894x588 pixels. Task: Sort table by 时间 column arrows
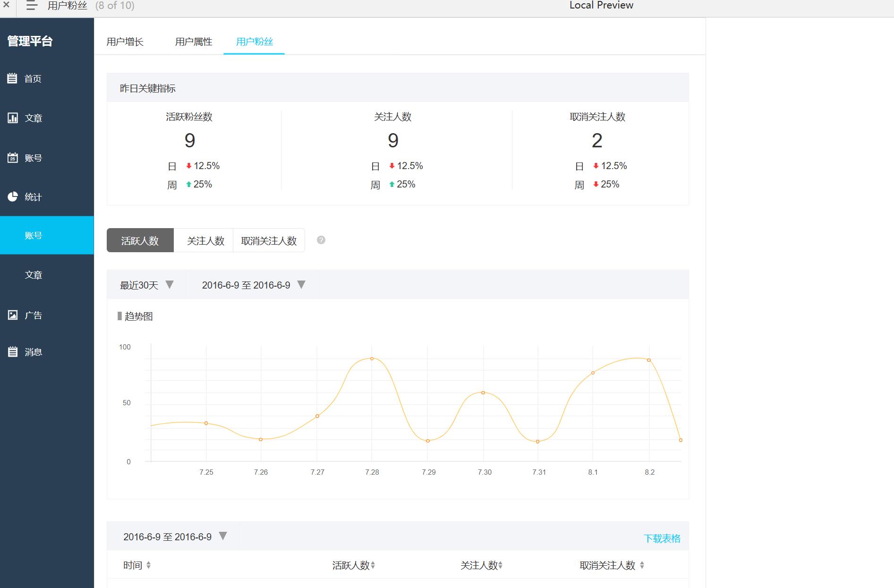click(148, 565)
